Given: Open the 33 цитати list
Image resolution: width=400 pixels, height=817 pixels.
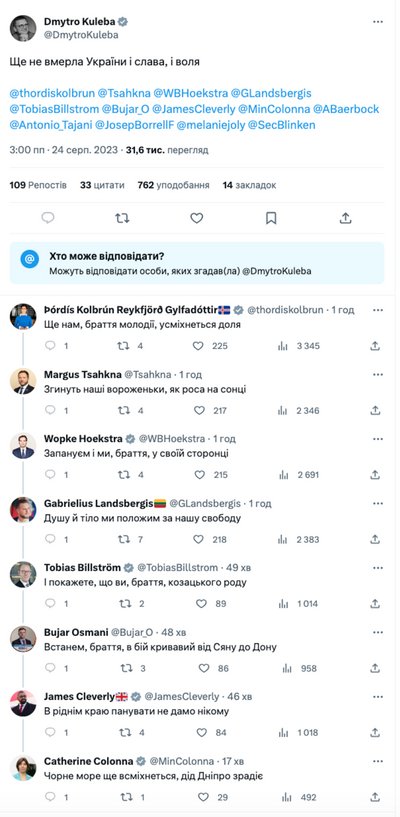Looking at the screenshot, I should pos(102,185).
